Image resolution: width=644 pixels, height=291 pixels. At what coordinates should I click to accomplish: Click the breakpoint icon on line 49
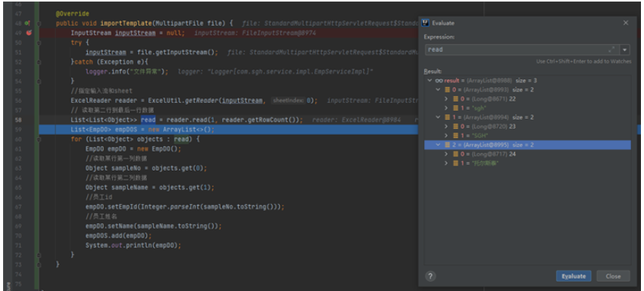28,33
